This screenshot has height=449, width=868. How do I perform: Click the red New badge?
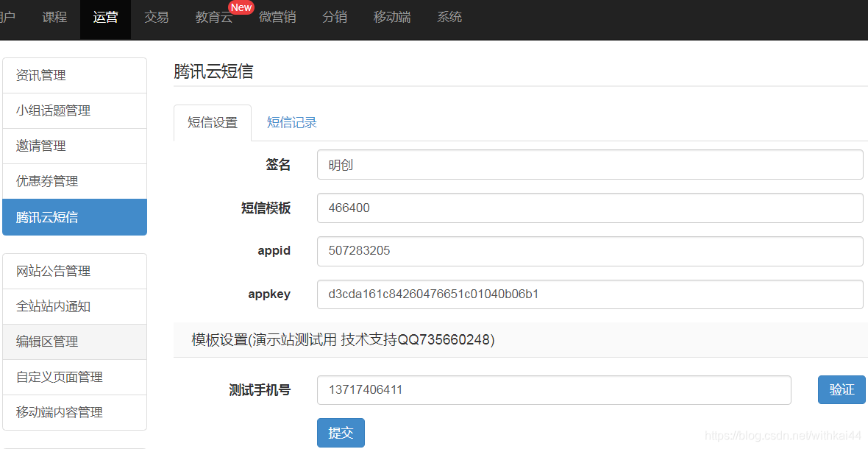point(241,8)
